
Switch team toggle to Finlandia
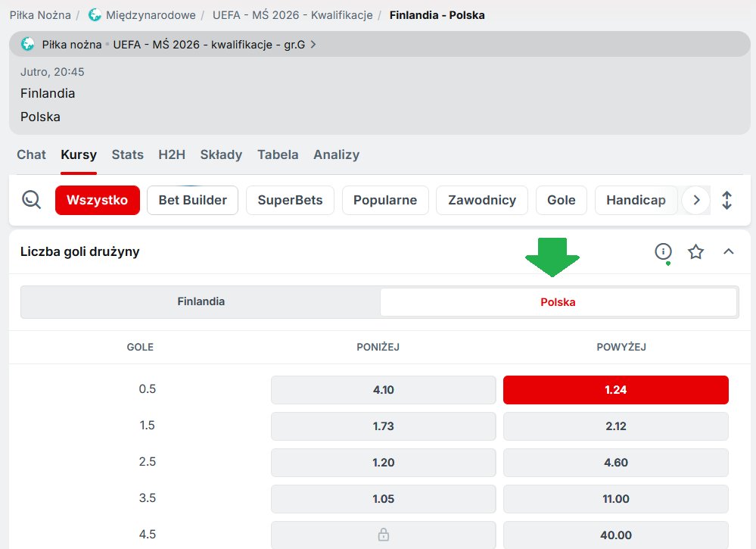(x=201, y=301)
